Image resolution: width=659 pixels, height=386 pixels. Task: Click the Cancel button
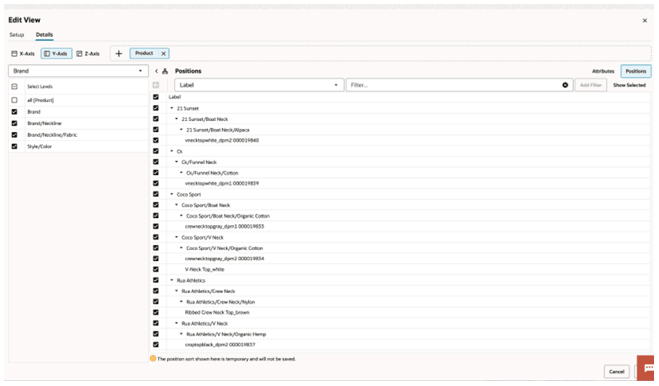(617, 371)
